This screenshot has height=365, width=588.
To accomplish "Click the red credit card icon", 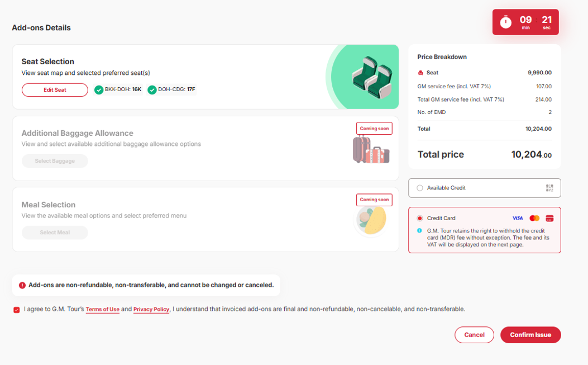I will [549, 218].
